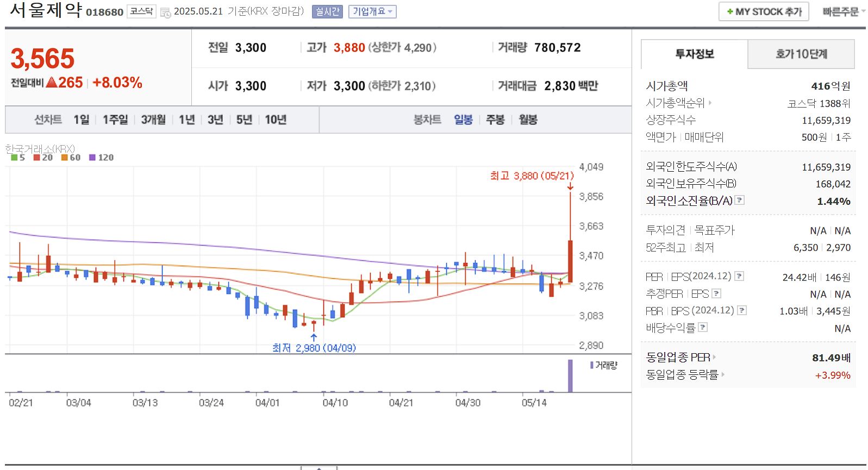
Task: Click the orange 60-day moving average legend
Action: (71, 158)
